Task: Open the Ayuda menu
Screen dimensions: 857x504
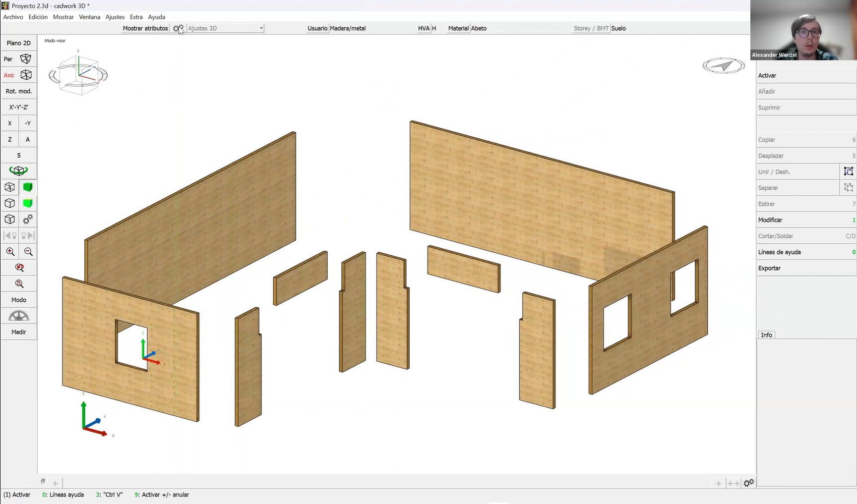Action: pyautogui.click(x=157, y=17)
